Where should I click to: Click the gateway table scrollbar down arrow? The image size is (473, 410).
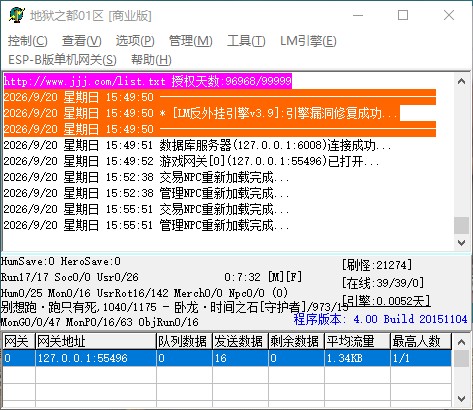[462, 399]
